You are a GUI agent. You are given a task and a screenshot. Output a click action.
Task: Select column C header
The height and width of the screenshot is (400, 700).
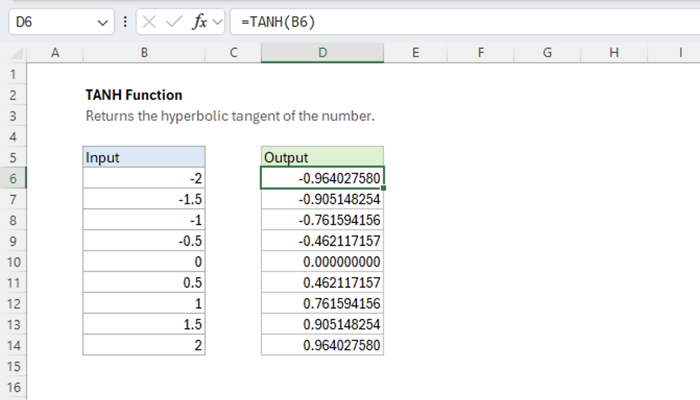tap(233, 53)
